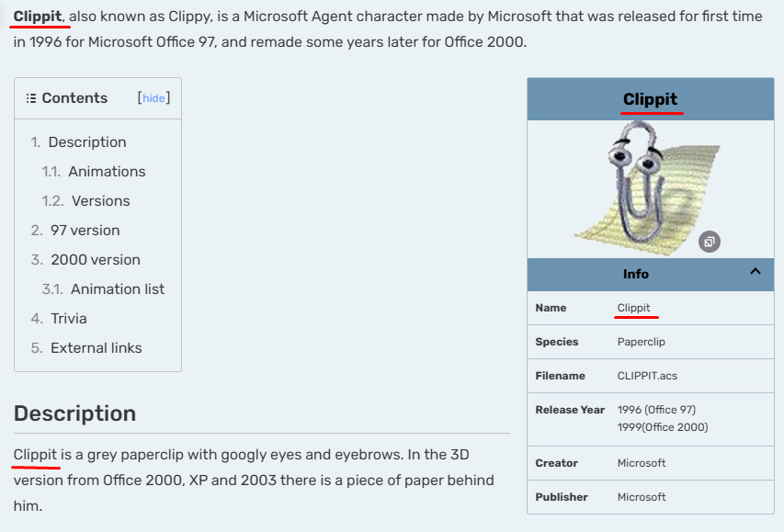Click the Release Year label
Viewport: 784px width, 532px height.
[x=570, y=410]
